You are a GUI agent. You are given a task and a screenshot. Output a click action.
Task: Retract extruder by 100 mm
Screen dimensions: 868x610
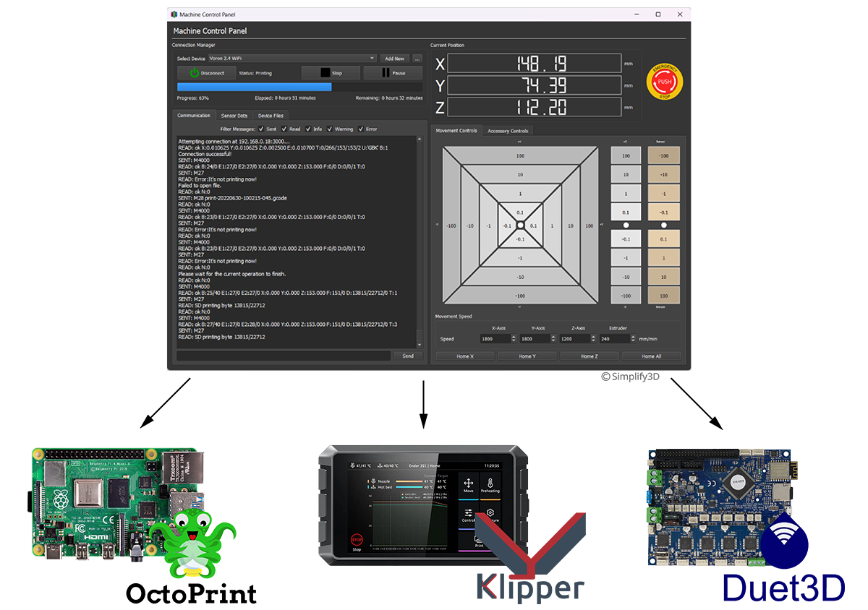coord(664,156)
